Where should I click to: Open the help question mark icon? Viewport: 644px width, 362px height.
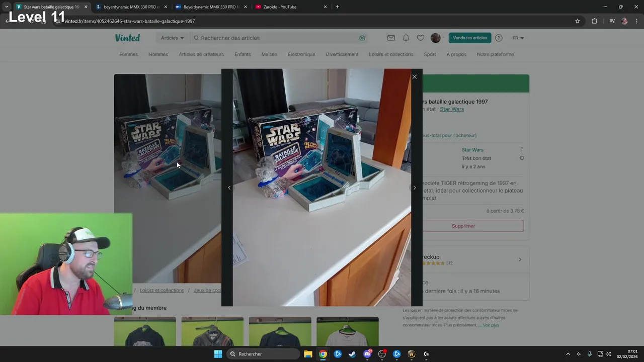499,38
